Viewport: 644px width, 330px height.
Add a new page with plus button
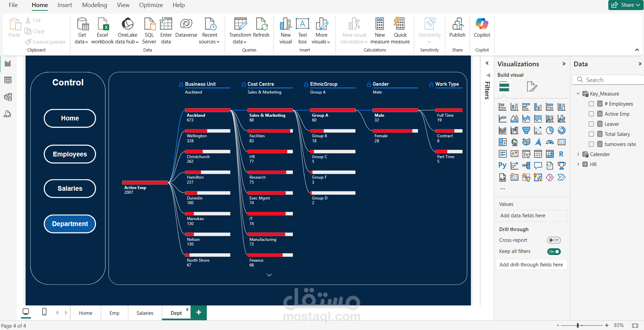click(x=199, y=313)
